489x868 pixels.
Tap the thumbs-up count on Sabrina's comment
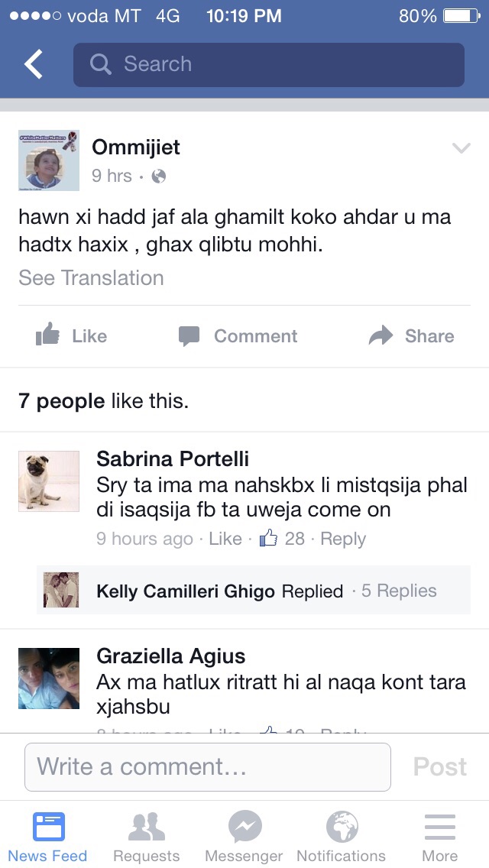click(283, 539)
